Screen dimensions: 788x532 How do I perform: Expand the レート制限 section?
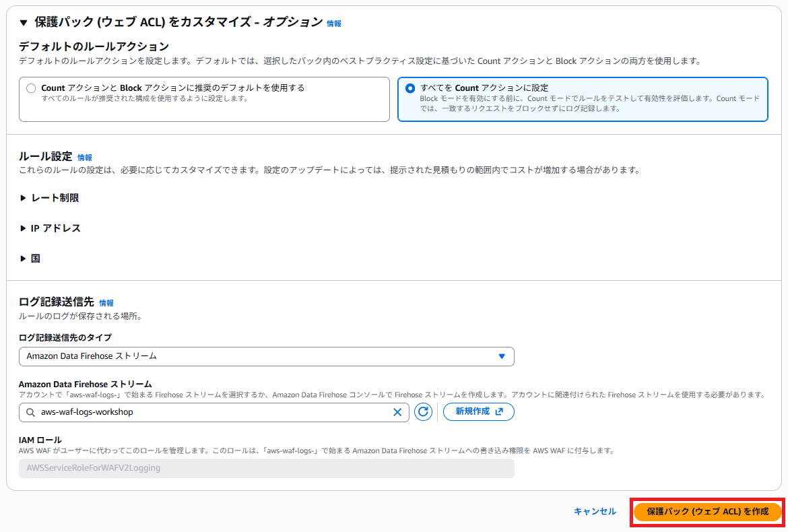coord(49,198)
